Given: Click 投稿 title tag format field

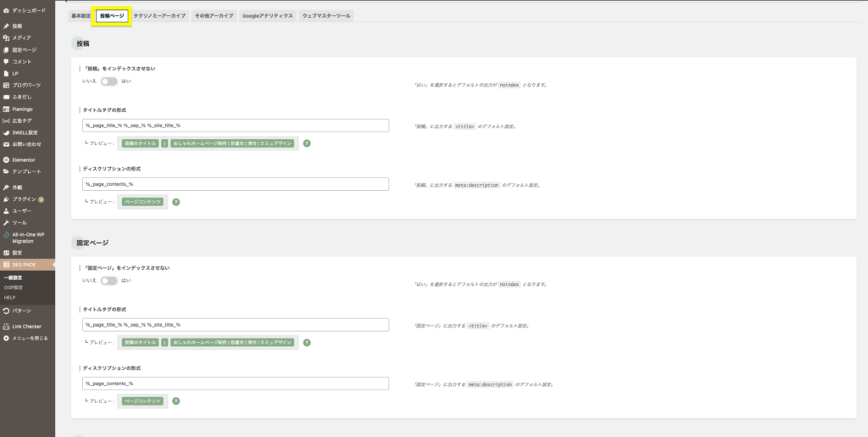Looking at the screenshot, I should coord(236,125).
